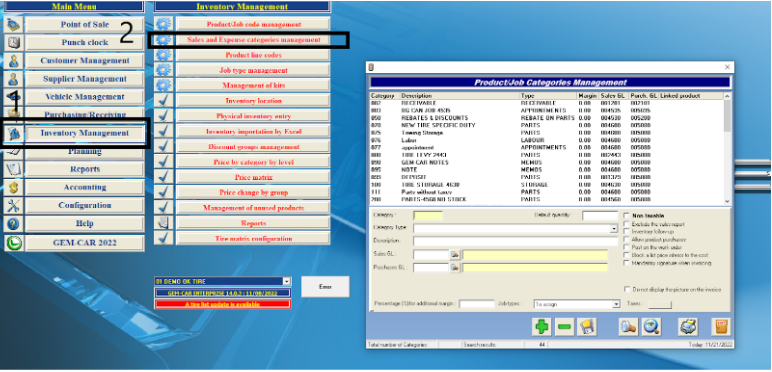
Task: Click into the Default quantity field
Action: point(600,216)
